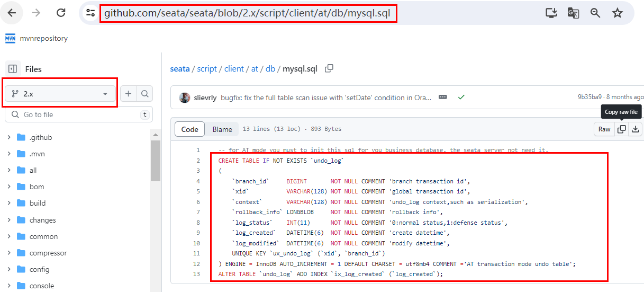The height and width of the screenshot is (292, 644).
Task: Reload the page with the refresh icon
Action: 61,13
